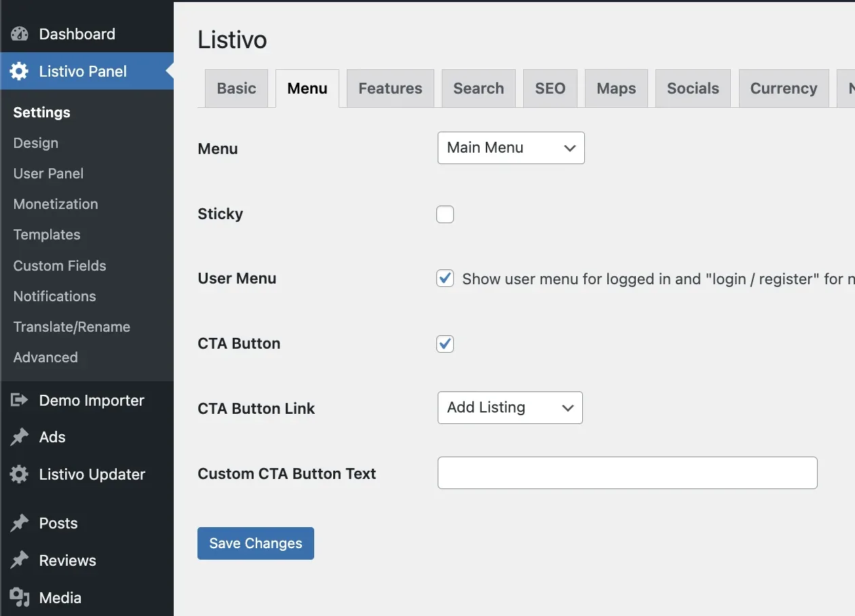Click the Ads pin icon
This screenshot has width=855, height=616.
tap(20, 437)
